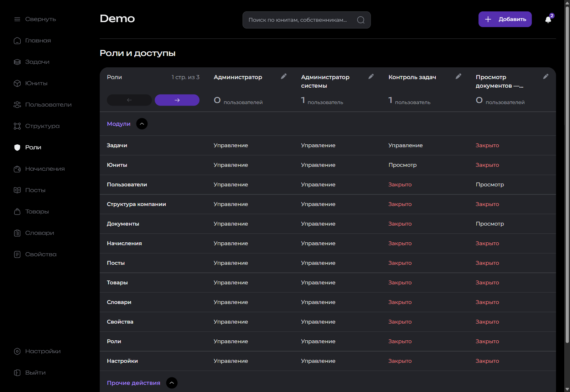The width and height of the screenshot is (570, 392).
Task: Open notifications bell icon
Action: [548, 20]
